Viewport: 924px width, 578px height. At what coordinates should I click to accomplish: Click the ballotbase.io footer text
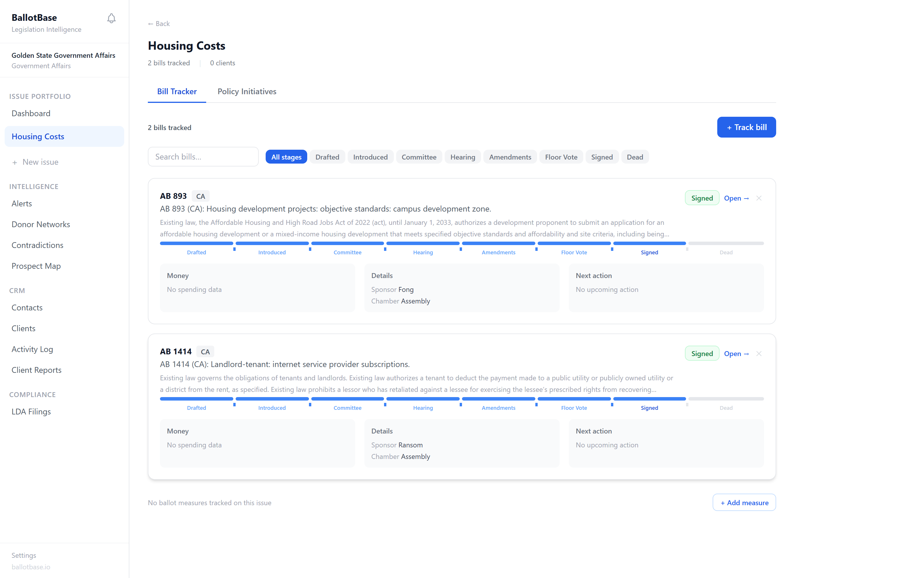(31, 567)
